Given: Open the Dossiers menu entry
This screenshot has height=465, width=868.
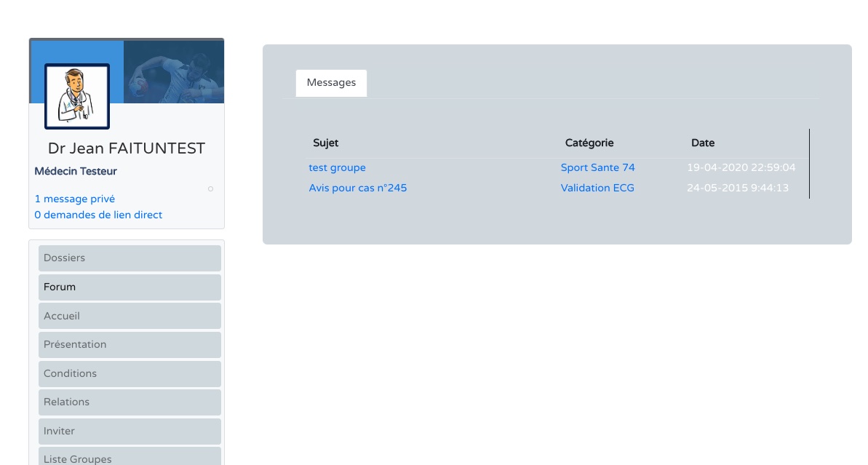Looking at the screenshot, I should pos(130,258).
